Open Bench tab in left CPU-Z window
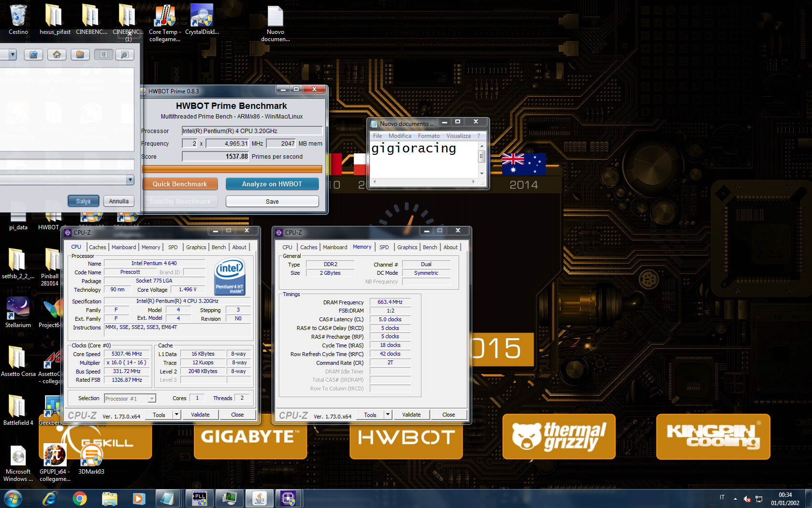Image resolution: width=812 pixels, height=508 pixels. pos(219,247)
